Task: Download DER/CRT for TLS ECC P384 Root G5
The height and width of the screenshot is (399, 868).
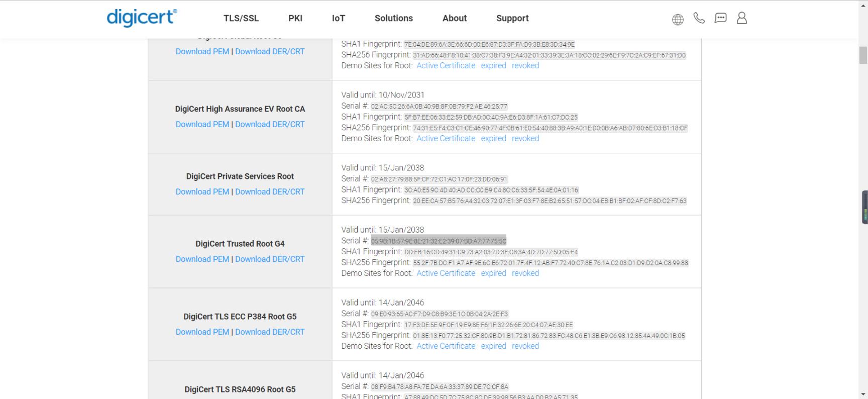Action: (270, 332)
